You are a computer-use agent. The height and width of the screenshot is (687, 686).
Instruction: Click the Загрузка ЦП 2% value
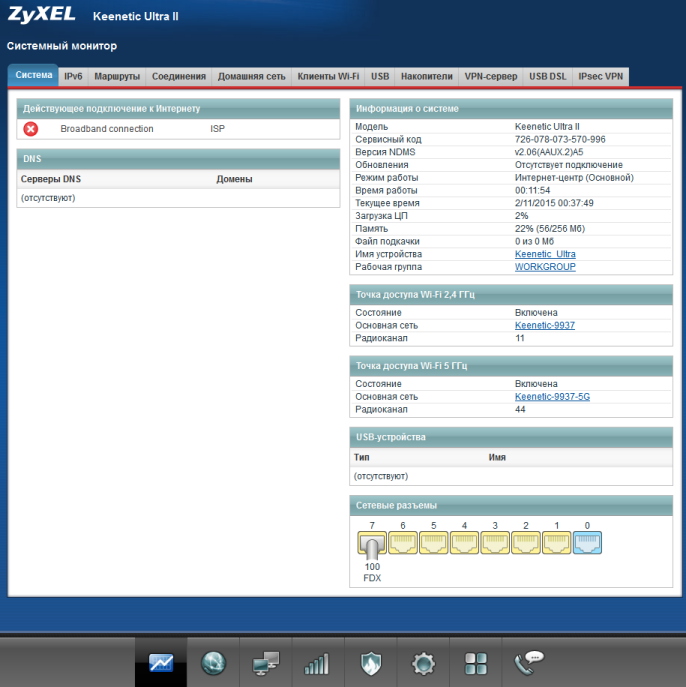[521, 216]
